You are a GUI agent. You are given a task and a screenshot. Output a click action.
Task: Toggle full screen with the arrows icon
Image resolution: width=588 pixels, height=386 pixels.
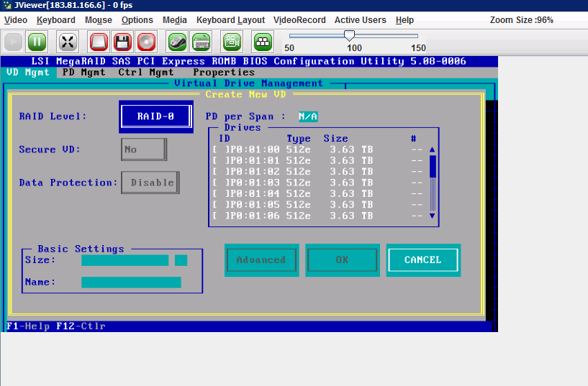pos(68,42)
